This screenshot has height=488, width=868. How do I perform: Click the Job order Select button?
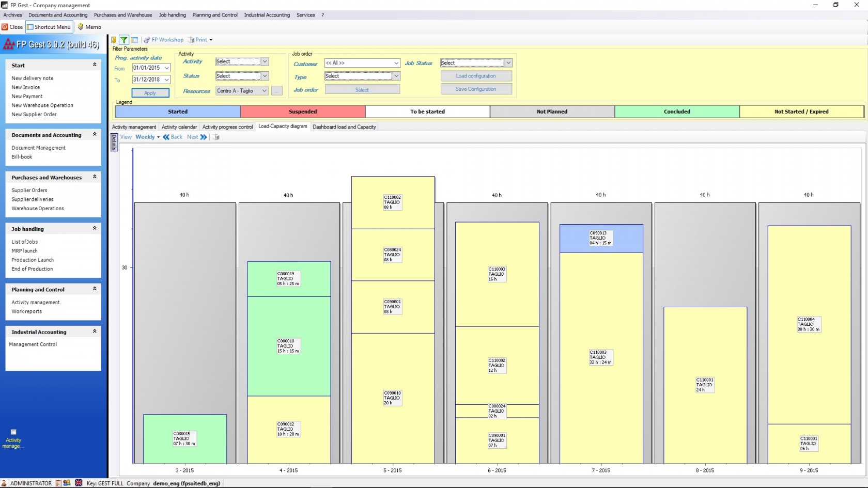(362, 90)
